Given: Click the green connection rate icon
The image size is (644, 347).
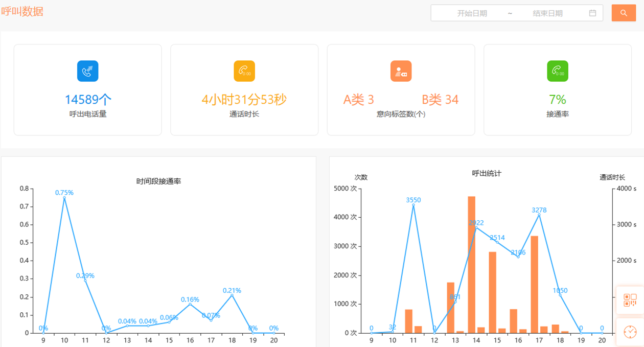Looking at the screenshot, I should point(557,71).
